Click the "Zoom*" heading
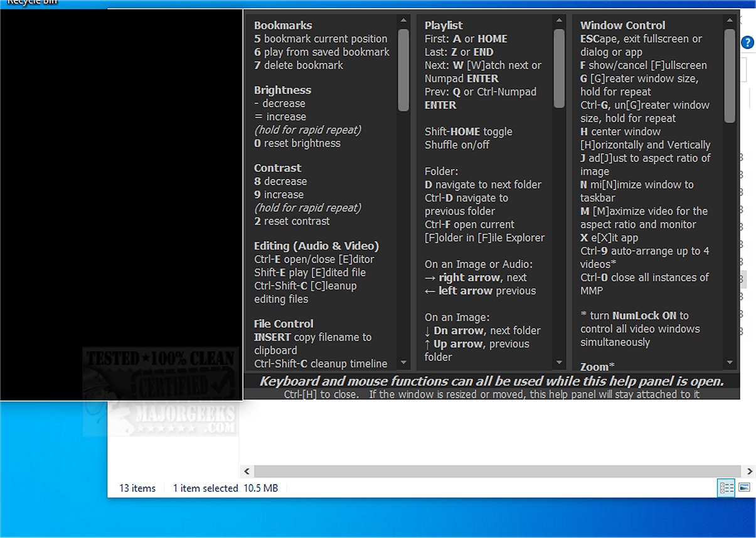756x538 pixels. click(597, 367)
